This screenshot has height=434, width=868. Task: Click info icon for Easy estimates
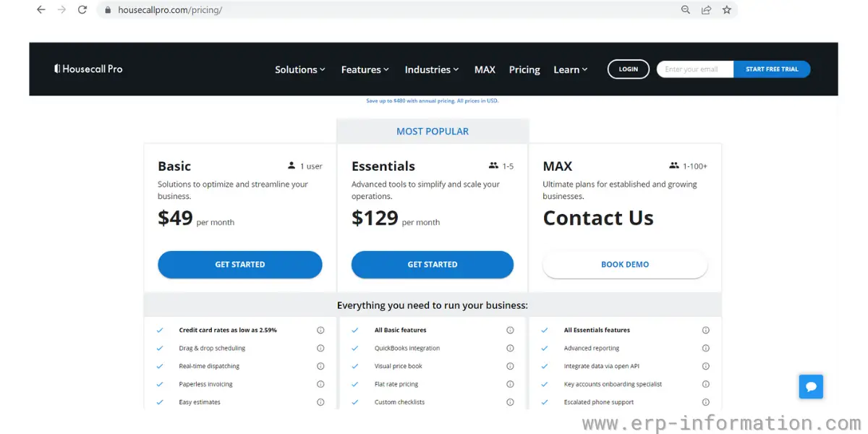320,402
